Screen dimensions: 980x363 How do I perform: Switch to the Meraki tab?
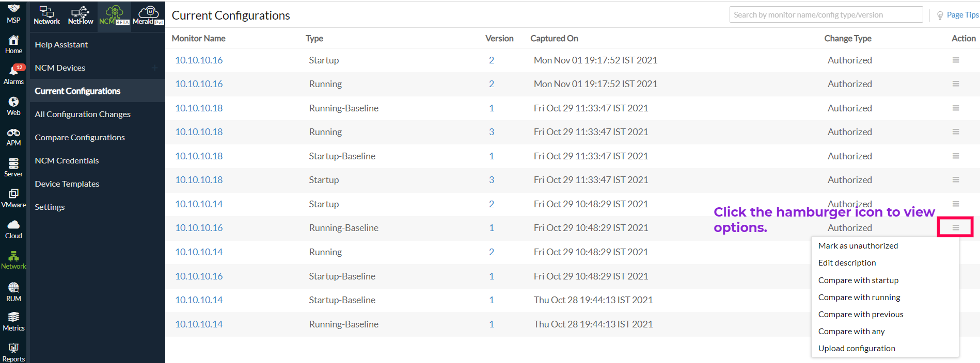148,15
